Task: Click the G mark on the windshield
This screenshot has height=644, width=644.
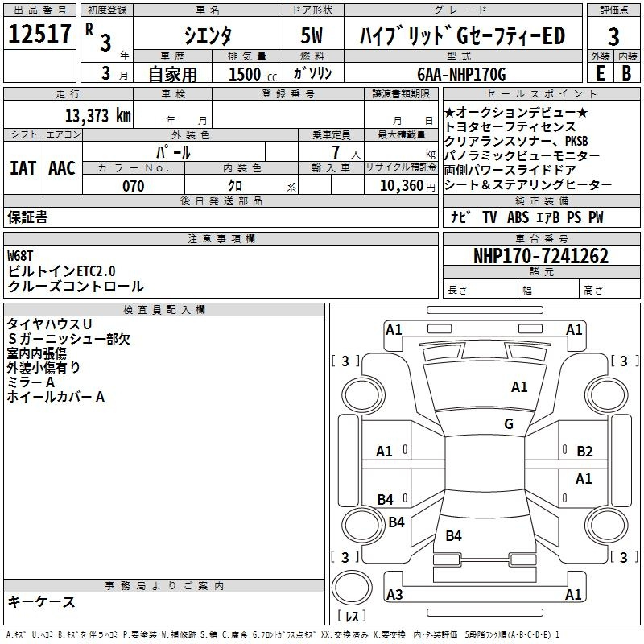Action: [508, 424]
